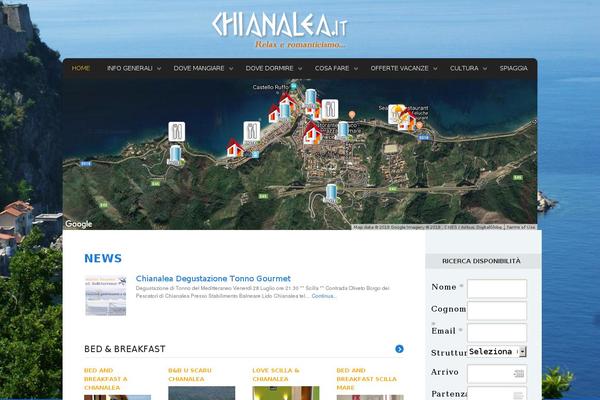Click the restaurant marker right of Castello Ruffo
Image resolution: width=600 pixels, height=400 pixels.
pyautogui.click(x=329, y=109)
